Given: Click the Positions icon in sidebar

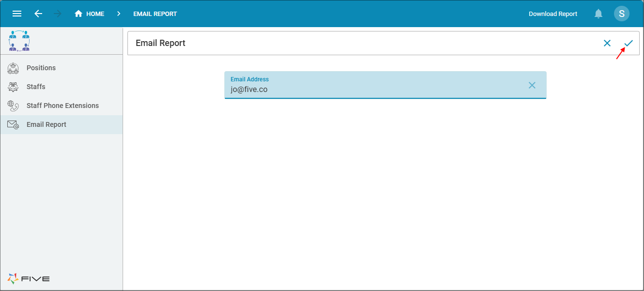Looking at the screenshot, I should click(x=13, y=68).
